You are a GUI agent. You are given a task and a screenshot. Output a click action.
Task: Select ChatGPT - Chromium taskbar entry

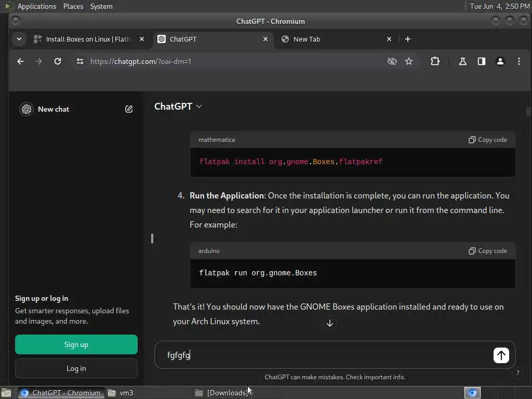click(60, 393)
